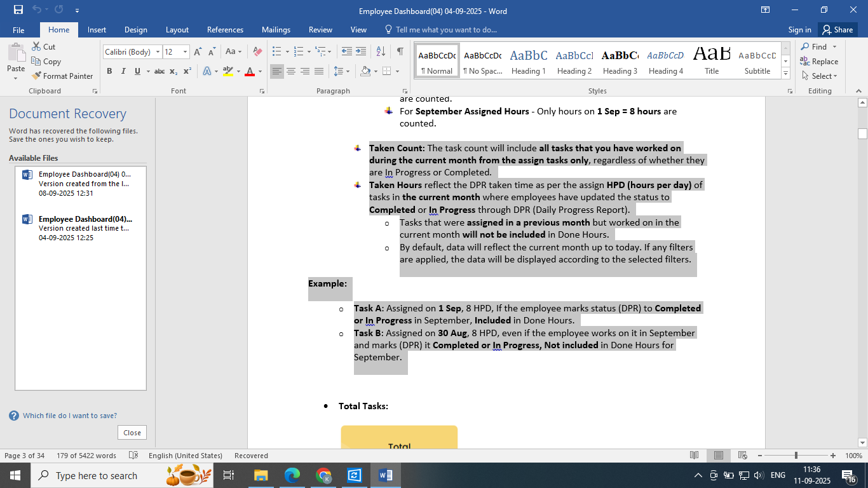Expand the font size dropdown
Viewport: 868px width, 488px height.
click(186, 51)
